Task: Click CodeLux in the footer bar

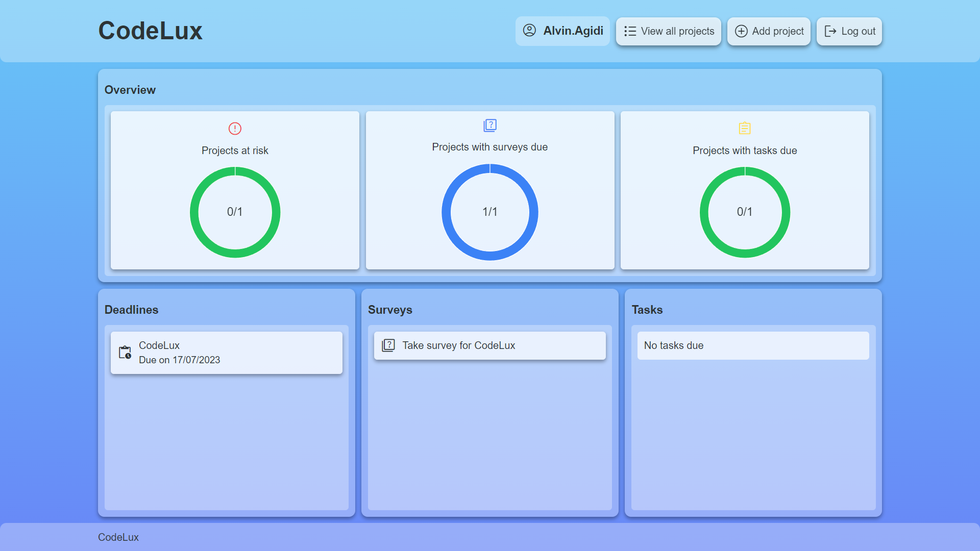Action: pyautogui.click(x=118, y=537)
